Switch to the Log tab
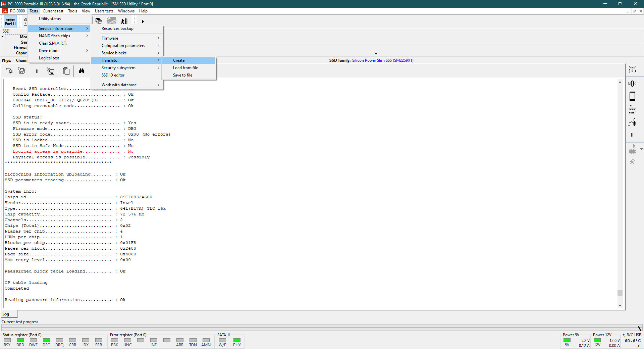Screen dimensions: 644x349 (x=6, y=314)
